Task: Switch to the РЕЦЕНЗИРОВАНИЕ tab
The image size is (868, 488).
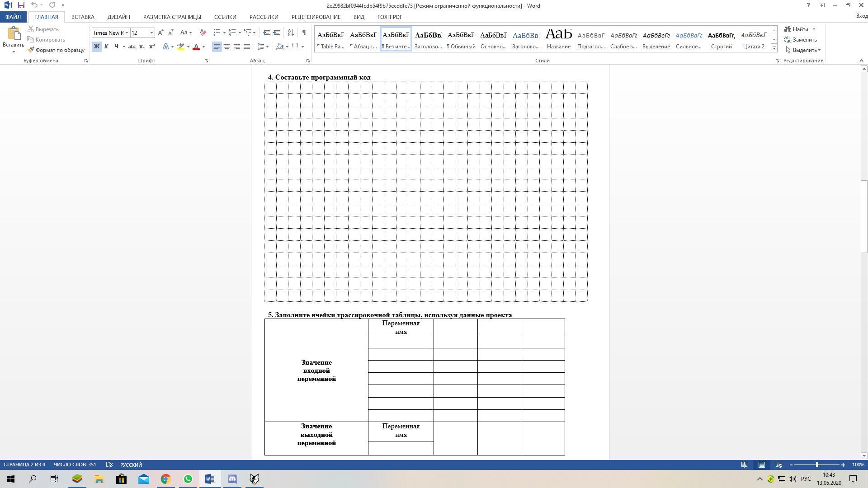Action: (x=316, y=17)
